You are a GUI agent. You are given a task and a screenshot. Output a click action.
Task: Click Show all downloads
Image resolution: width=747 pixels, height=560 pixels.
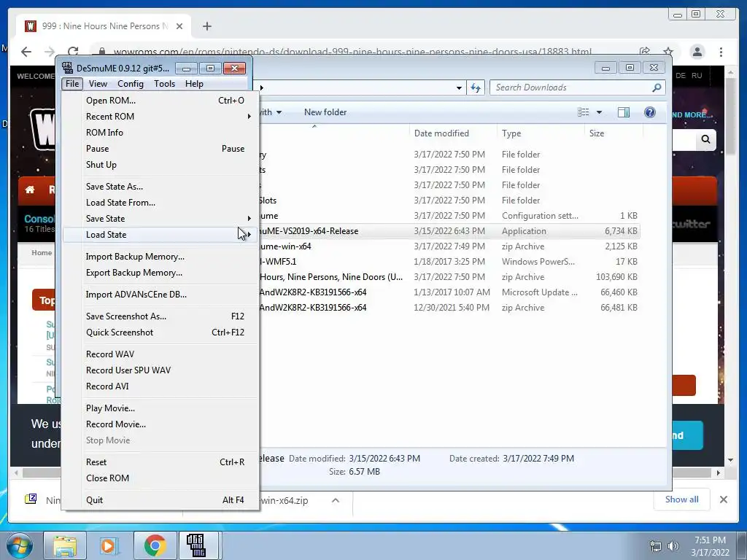point(682,499)
